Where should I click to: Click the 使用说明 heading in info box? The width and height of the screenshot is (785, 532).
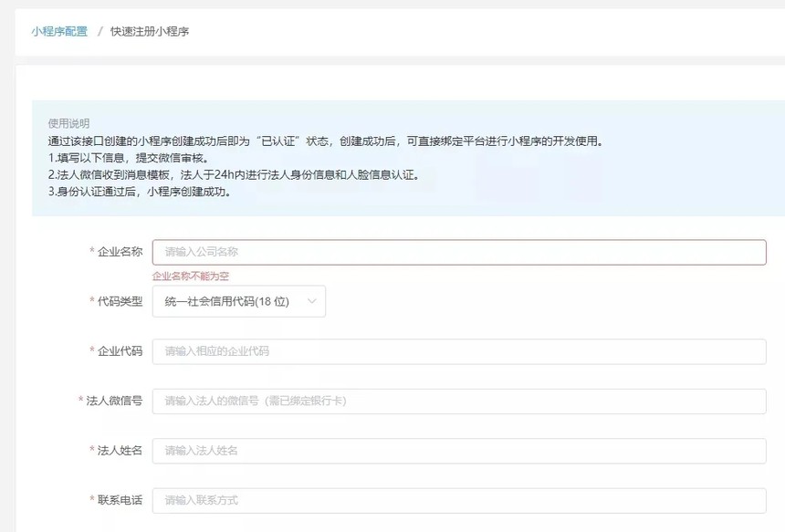pyautogui.click(x=69, y=123)
